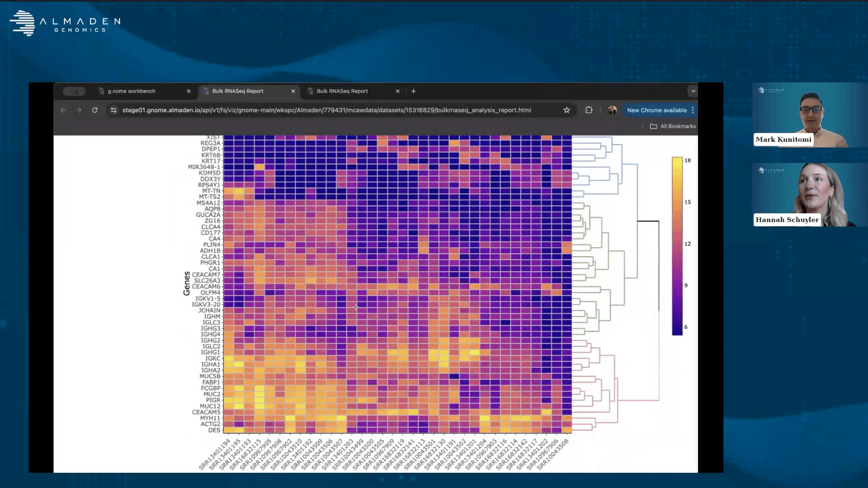Close the g.nome workbench tab
The image size is (868, 488).
click(189, 91)
